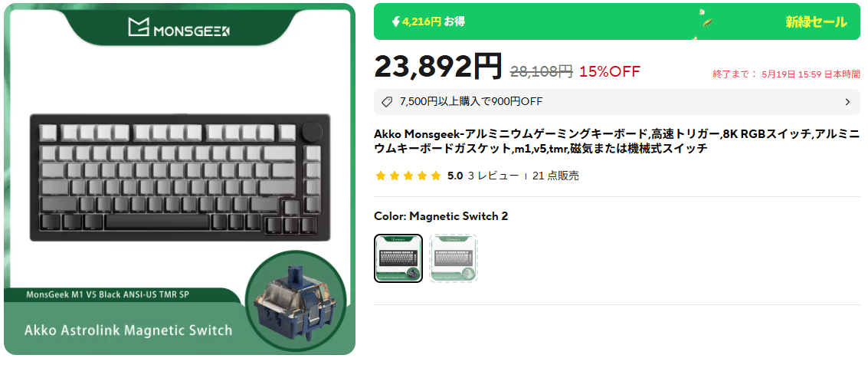Click the main keyboard product image

tap(180, 177)
